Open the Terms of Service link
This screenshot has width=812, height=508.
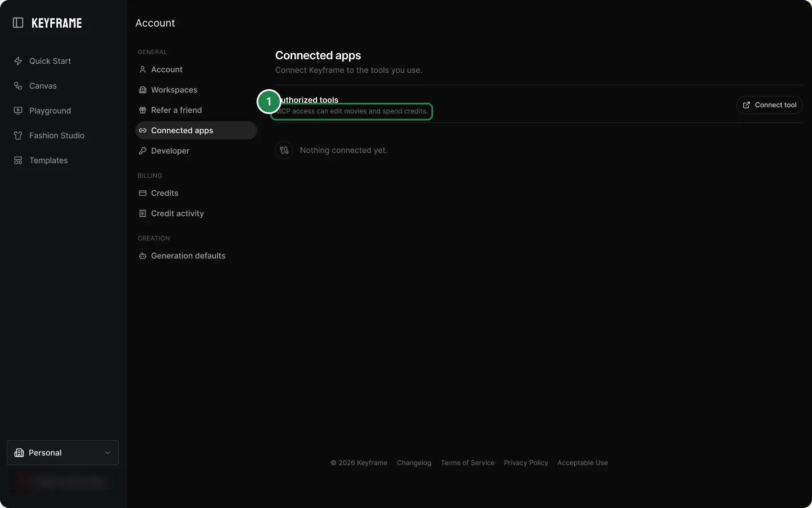pyautogui.click(x=467, y=463)
